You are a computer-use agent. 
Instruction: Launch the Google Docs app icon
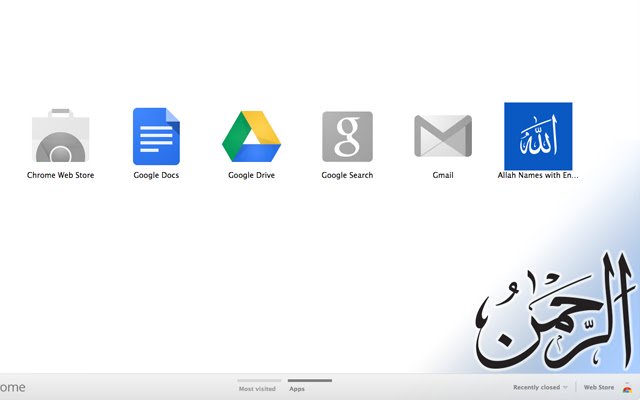coord(156,136)
